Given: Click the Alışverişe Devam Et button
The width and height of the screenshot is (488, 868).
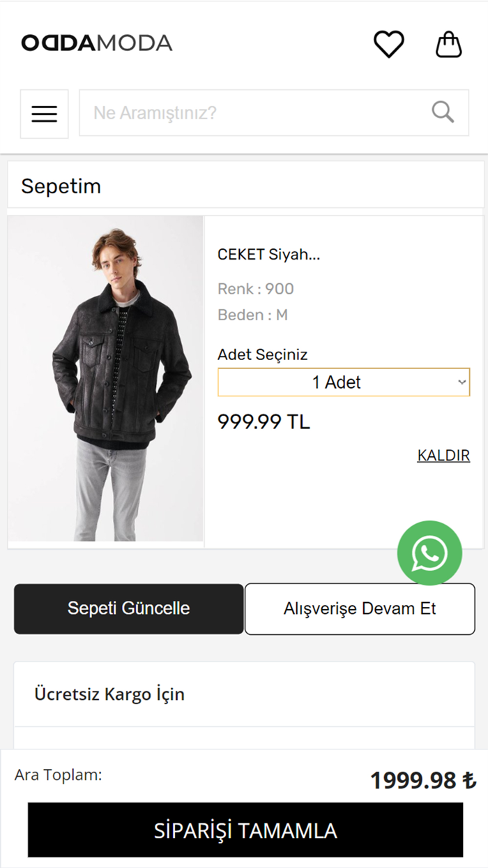Looking at the screenshot, I should pos(360,608).
